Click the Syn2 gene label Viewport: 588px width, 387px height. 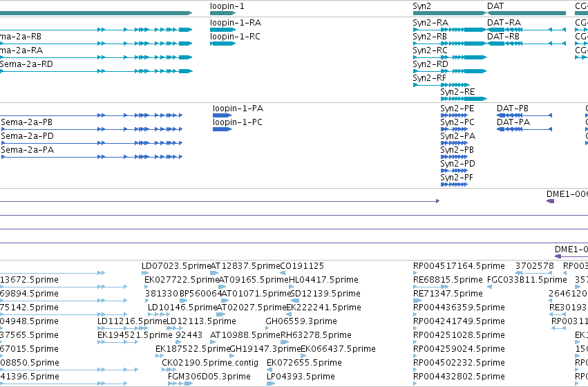pos(421,6)
